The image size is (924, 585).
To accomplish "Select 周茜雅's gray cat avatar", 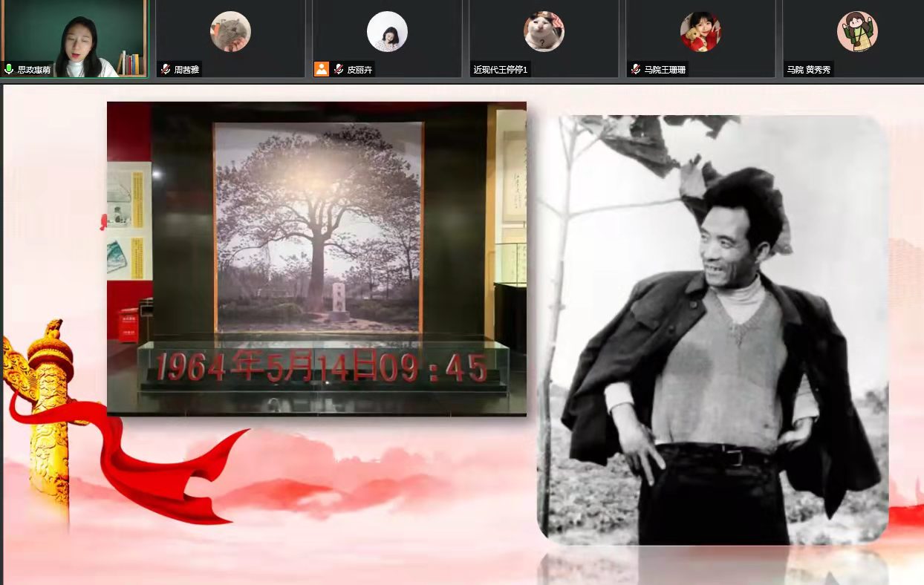I will click(230, 32).
